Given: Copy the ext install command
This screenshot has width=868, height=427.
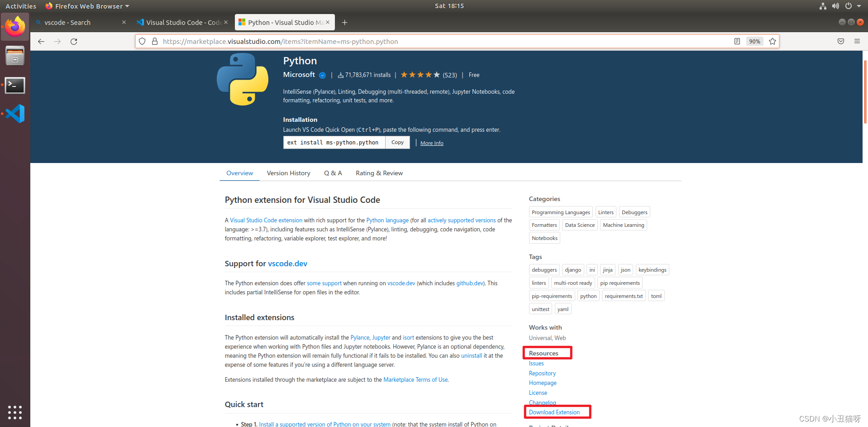Looking at the screenshot, I should pyautogui.click(x=397, y=142).
